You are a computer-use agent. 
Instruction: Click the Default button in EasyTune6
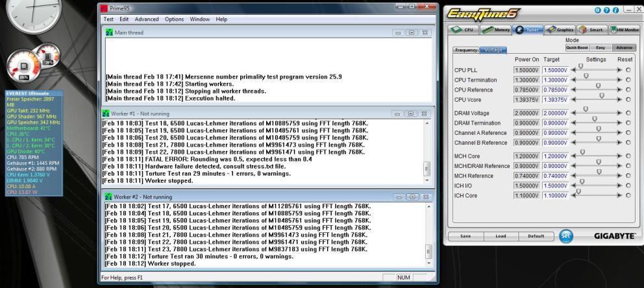click(x=536, y=236)
